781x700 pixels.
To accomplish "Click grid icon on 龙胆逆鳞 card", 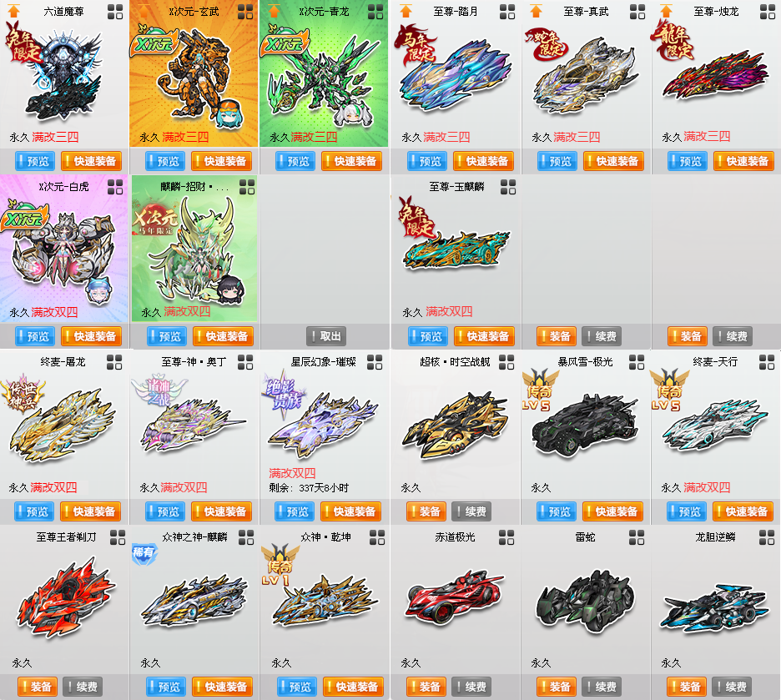I will tap(767, 537).
